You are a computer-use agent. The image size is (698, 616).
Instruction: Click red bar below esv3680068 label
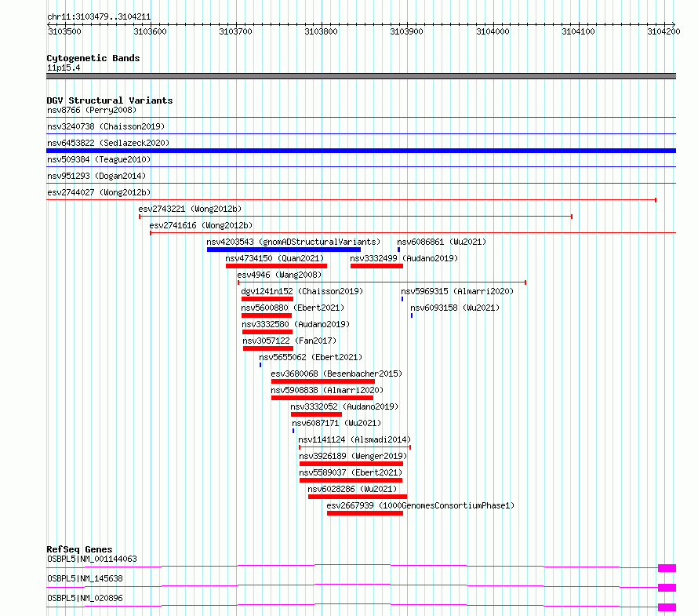click(323, 381)
